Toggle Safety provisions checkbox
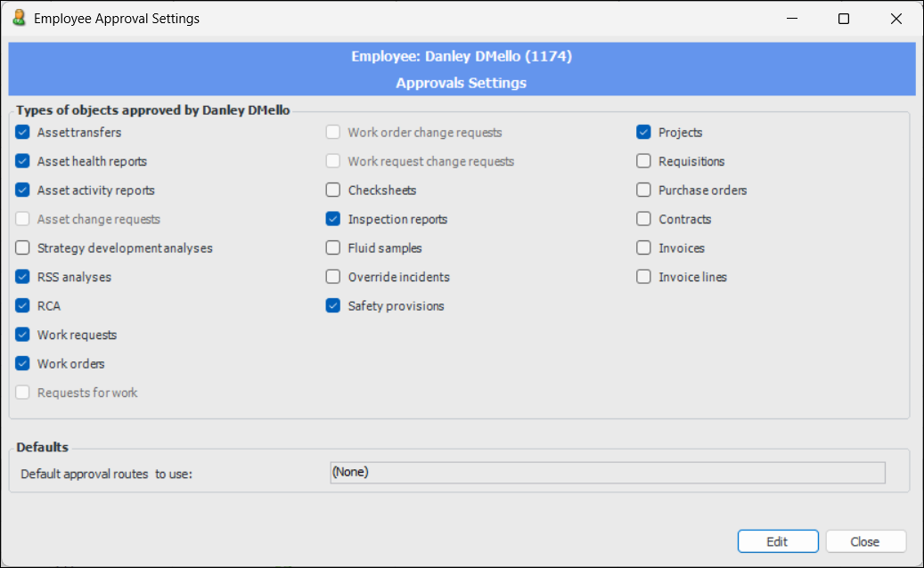The width and height of the screenshot is (924, 568). click(333, 306)
